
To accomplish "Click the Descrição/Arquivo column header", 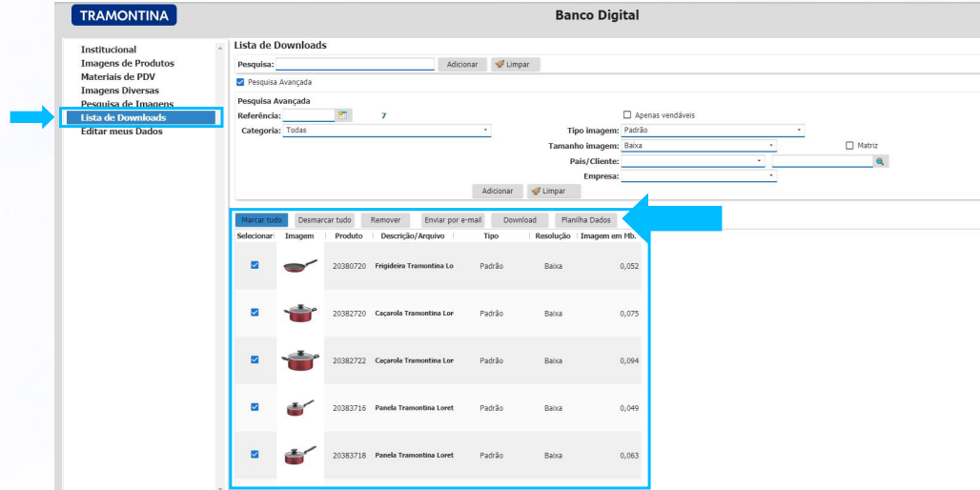I will (414, 236).
